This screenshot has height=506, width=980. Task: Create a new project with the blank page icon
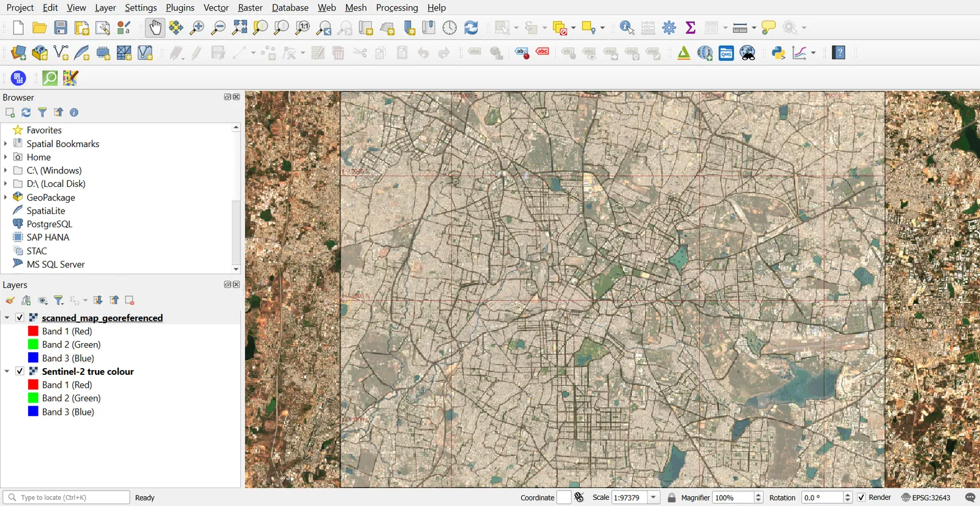(x=18, y=28)
